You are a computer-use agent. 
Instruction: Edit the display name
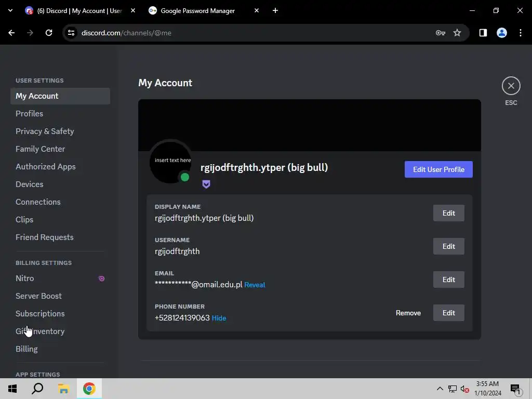click(448, 213)
